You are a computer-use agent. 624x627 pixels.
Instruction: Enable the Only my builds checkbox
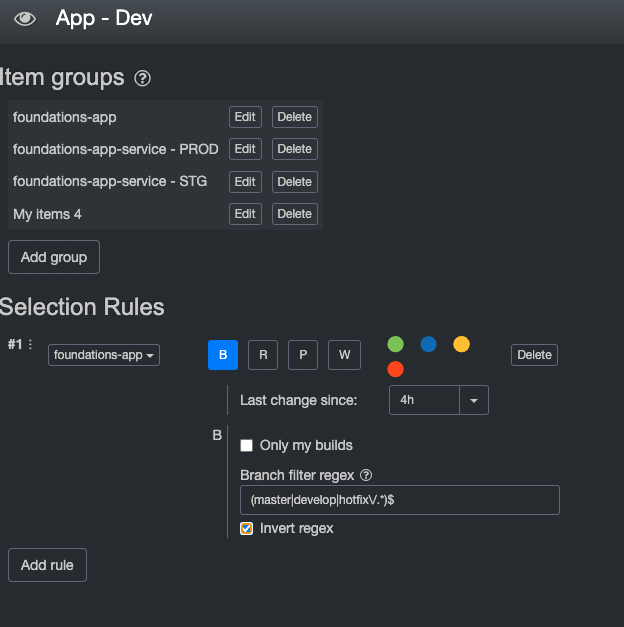click(247, 445)
